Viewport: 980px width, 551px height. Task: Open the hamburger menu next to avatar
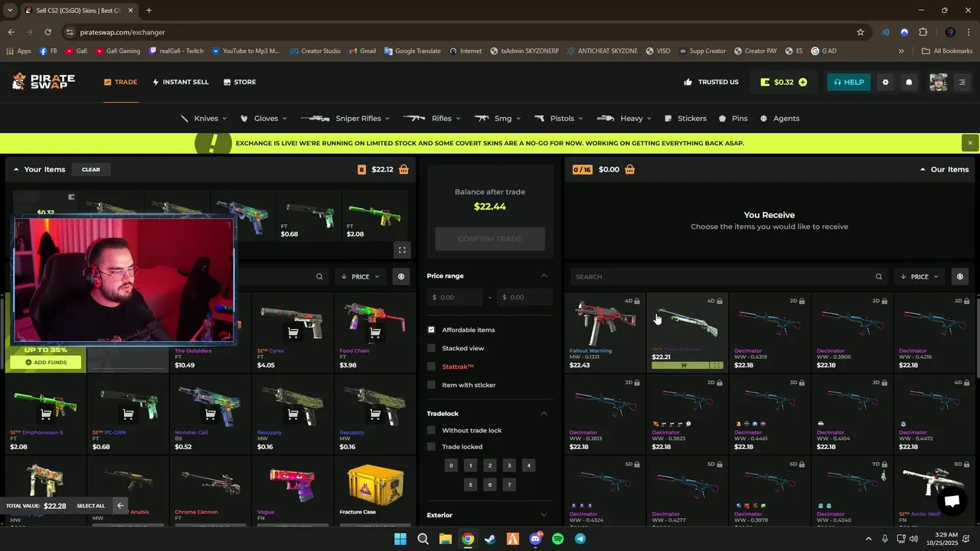point(962,82)
